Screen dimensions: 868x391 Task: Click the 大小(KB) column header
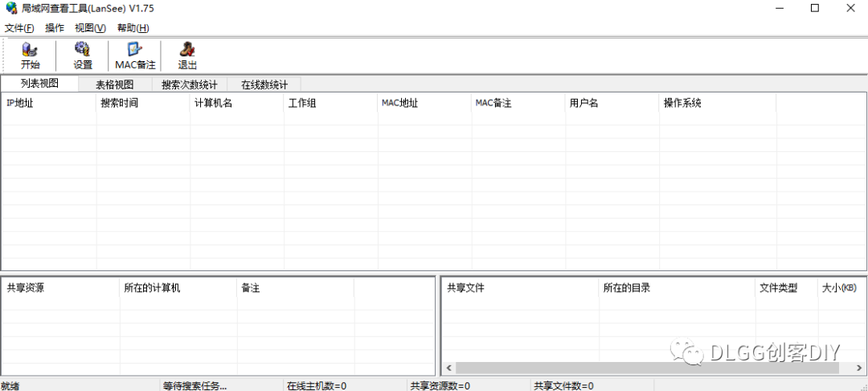(841, 288)
